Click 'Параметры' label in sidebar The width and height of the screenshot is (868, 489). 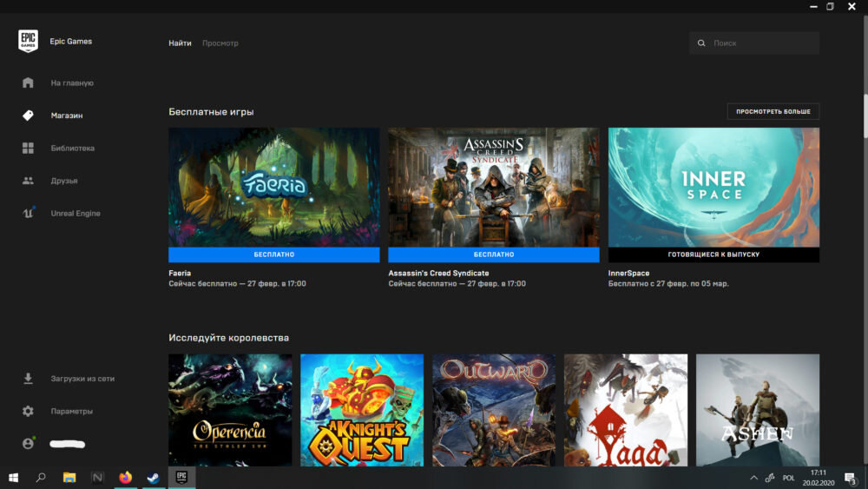coord(72,412)
